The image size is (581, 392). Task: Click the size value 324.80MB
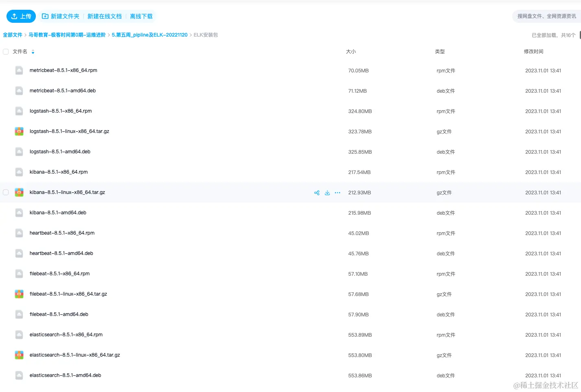click(x=360, y=111)
